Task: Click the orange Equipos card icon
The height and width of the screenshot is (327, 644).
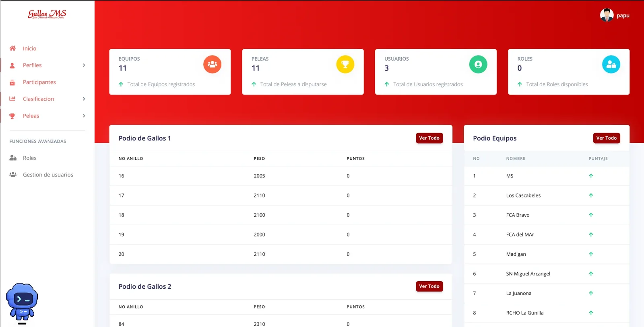Action: pyautogui.click(x=212, y=64)
